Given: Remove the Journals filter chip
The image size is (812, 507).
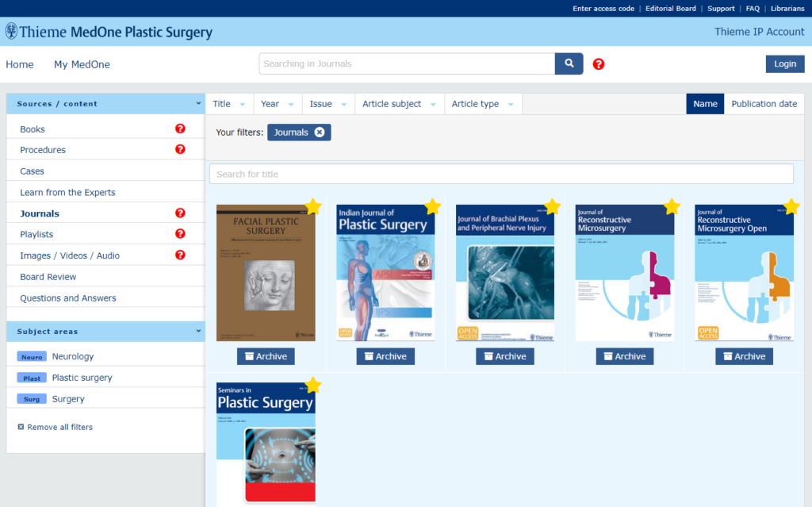Looking at the screenshot, I should (x=320, y=133).
